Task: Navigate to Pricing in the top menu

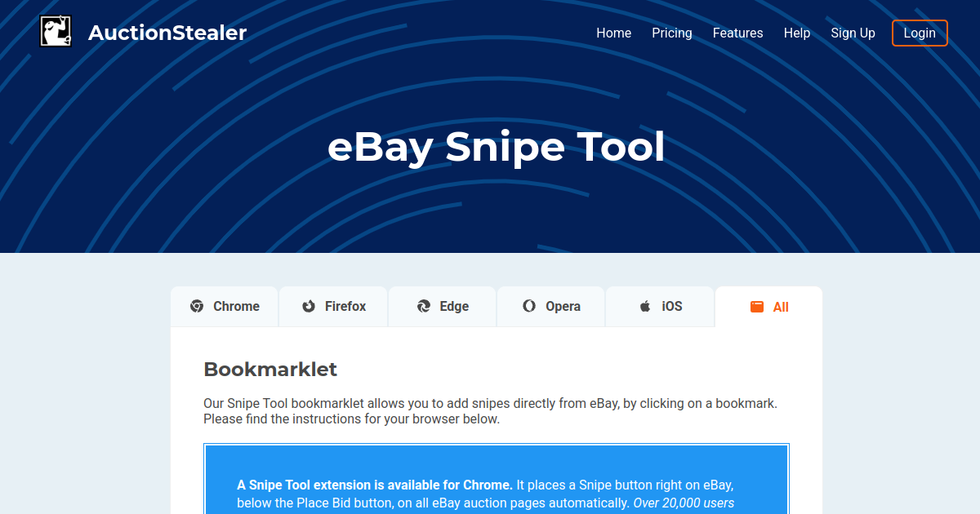Action: [x=671, y=33]
